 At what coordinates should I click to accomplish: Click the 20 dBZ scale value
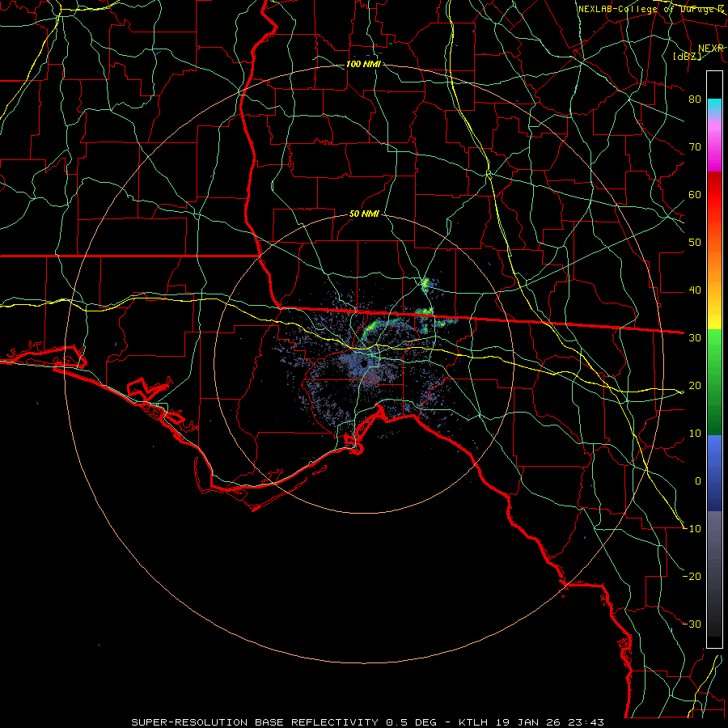point(695,385)
